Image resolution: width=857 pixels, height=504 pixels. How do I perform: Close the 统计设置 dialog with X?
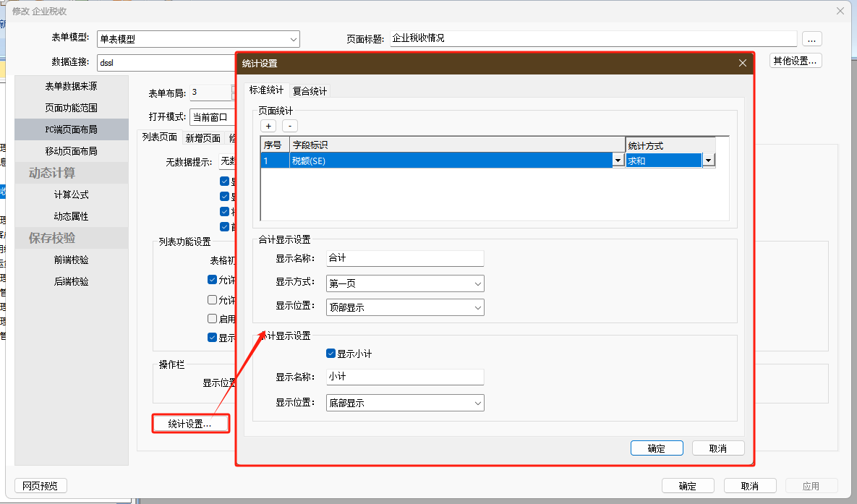click(742, 64)
